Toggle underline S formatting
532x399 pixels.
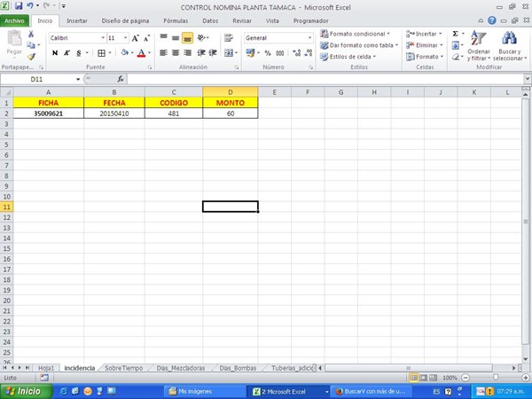(x=79, y=53)
